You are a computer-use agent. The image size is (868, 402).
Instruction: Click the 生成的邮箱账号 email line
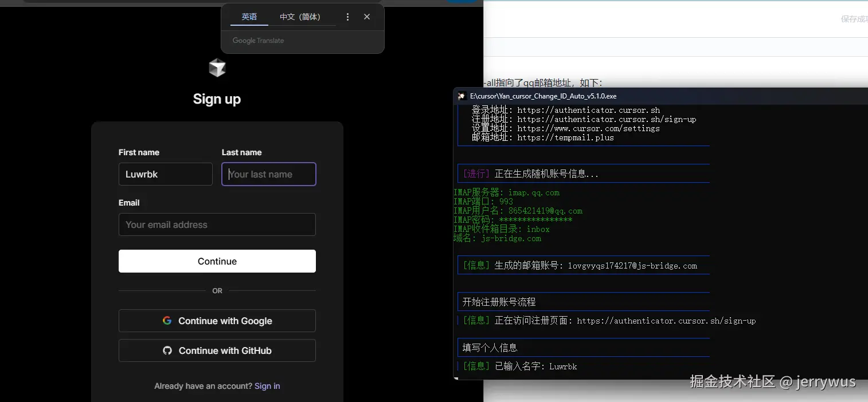pos(580,266)
